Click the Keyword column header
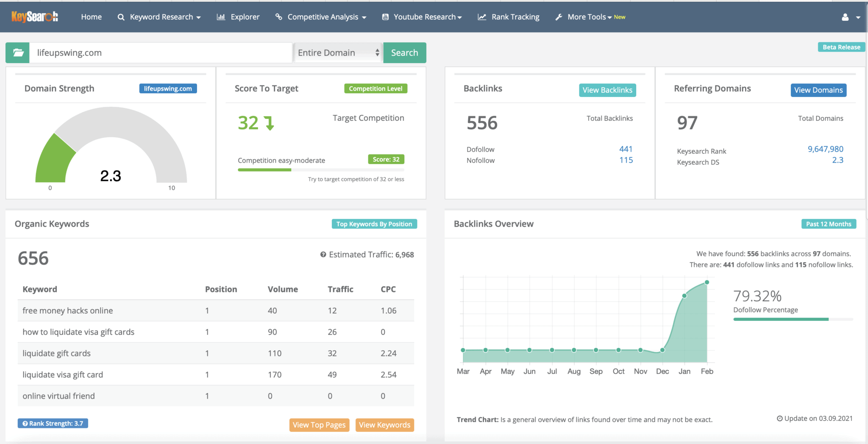 pyautogui.click(x=40, y=289)
